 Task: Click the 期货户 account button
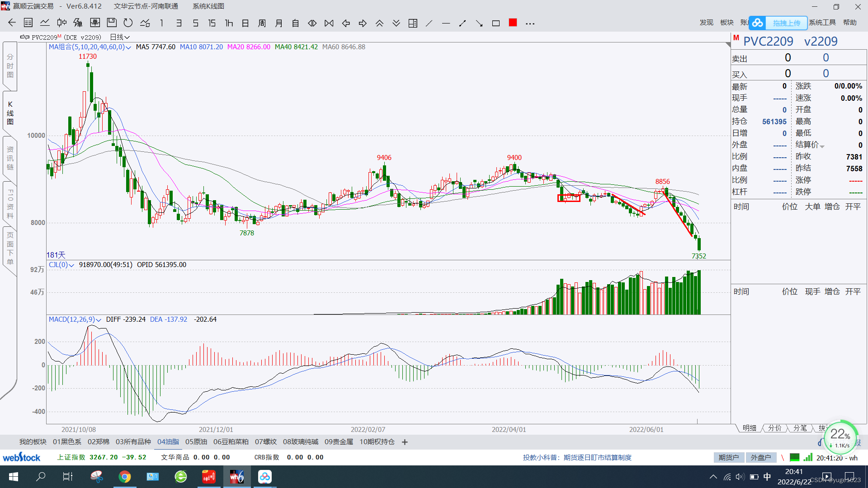click(x=729, y=458)
